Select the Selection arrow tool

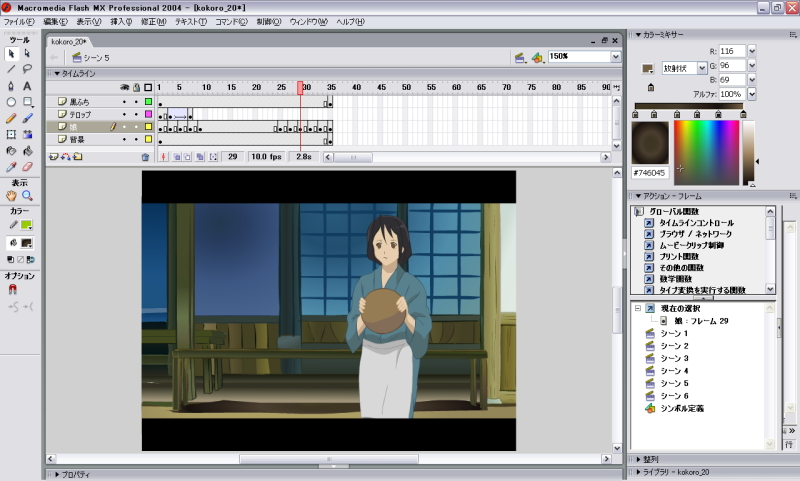(11, 54)
